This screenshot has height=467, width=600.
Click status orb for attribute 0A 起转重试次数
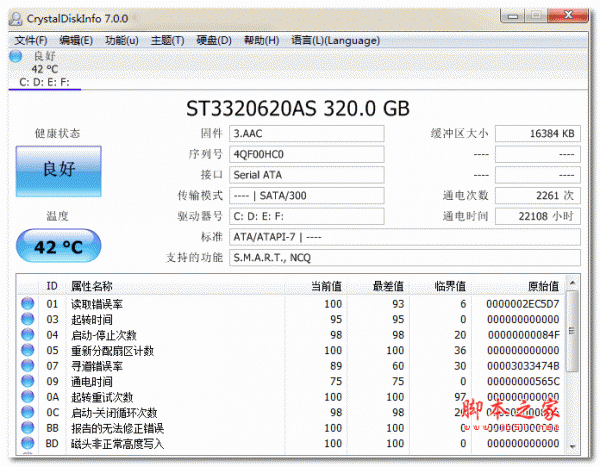pos(27,397)
